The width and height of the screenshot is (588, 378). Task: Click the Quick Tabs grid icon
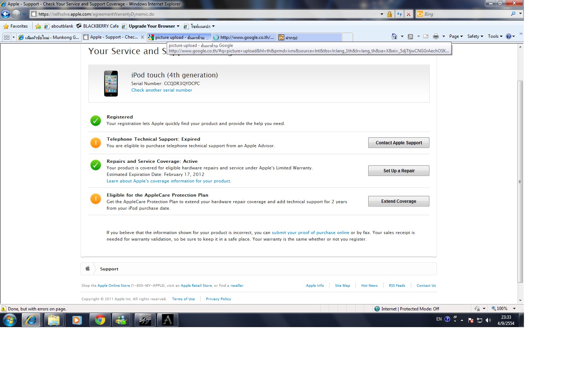tap(7, 37)
